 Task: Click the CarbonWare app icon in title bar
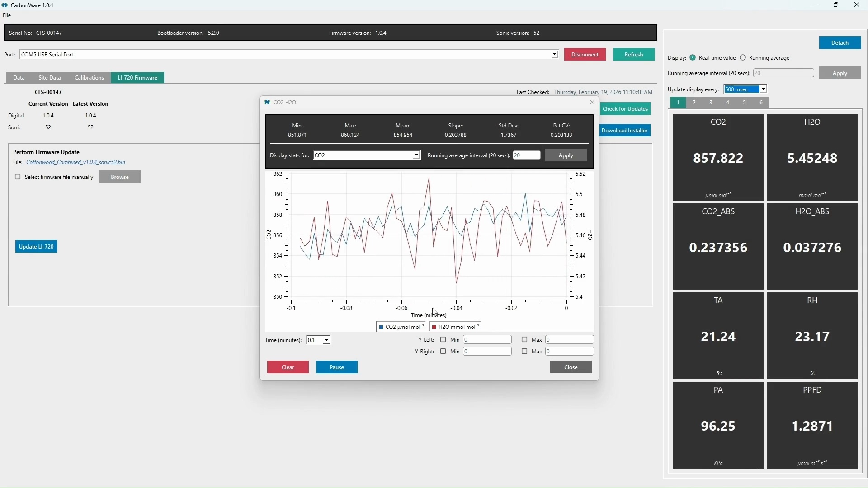[5, 5]
